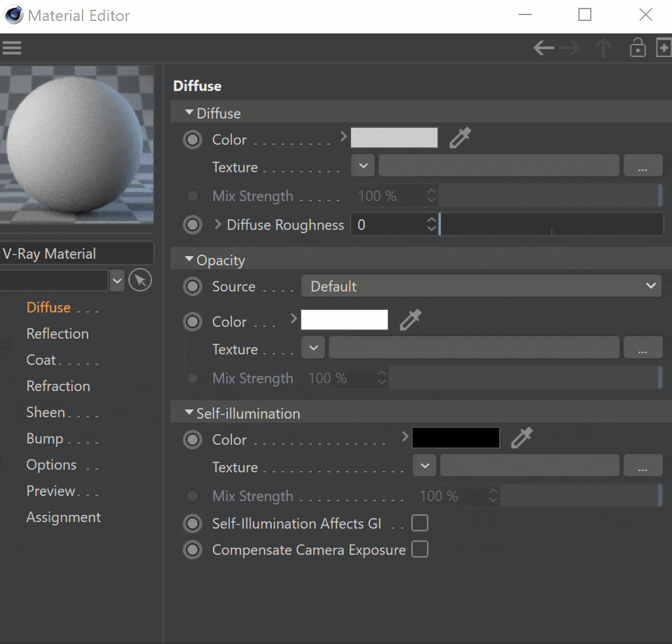Toggle Opacity Color keyframe circle
The height and width of the screenshot is (644, 672).
click(x=193, y=322)
